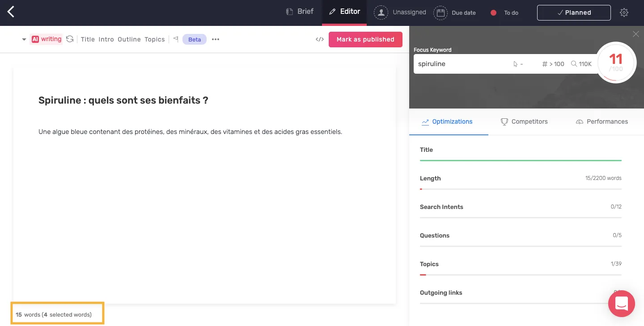Expand the Questions section

(x=521, y=238)
